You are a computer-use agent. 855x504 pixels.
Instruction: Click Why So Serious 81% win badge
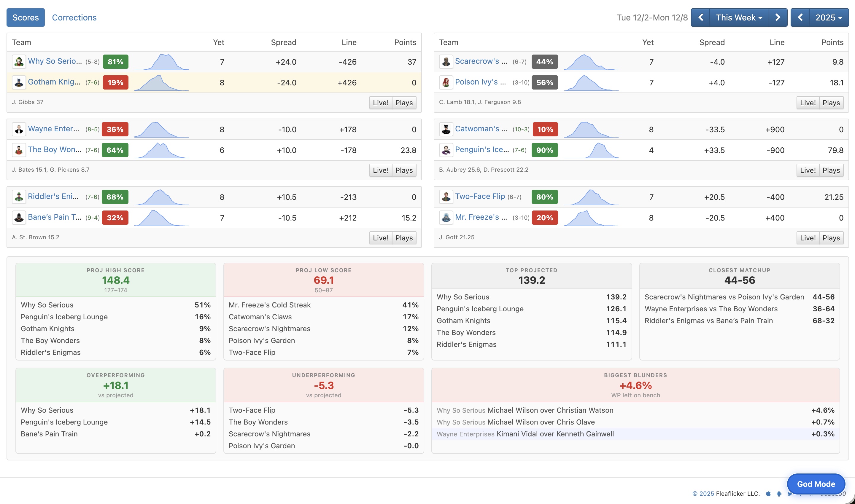115,62
